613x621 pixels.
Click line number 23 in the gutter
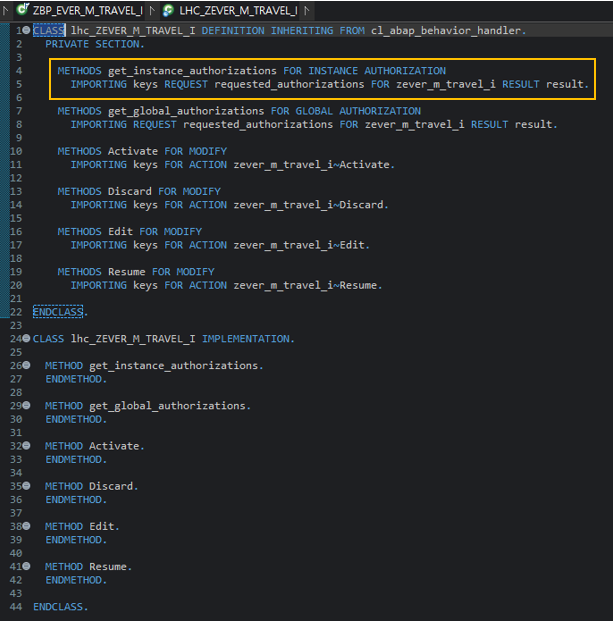point(16,326)
